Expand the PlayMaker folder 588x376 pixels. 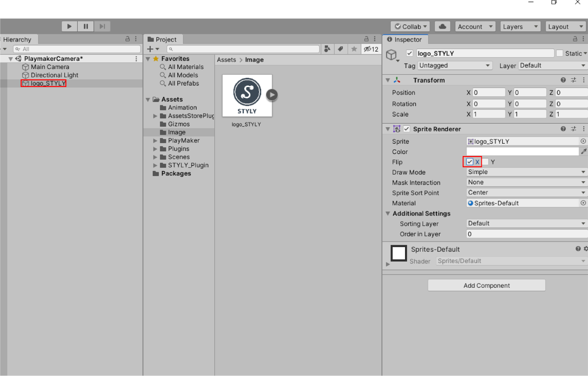pyautogui.click(x=155, y=141)
